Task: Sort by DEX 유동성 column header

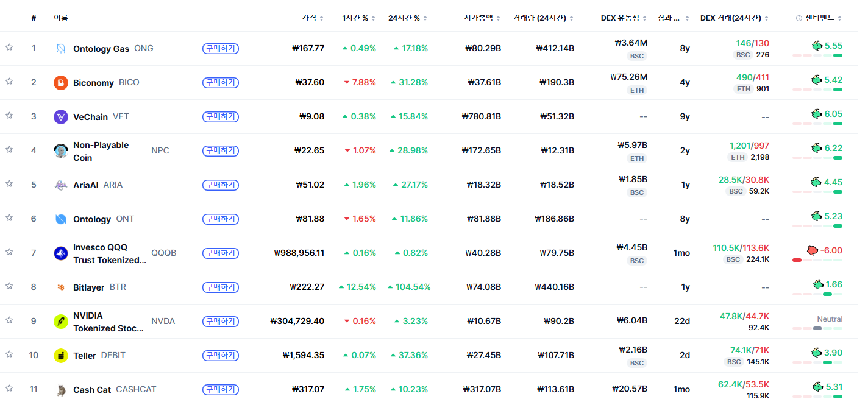Action: point(624,18)
